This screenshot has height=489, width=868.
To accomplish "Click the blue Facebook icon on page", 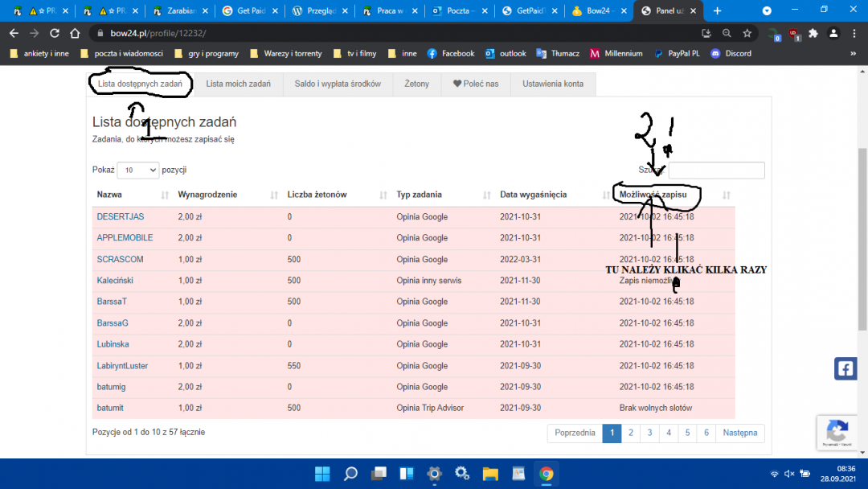I will click(845, 368).
